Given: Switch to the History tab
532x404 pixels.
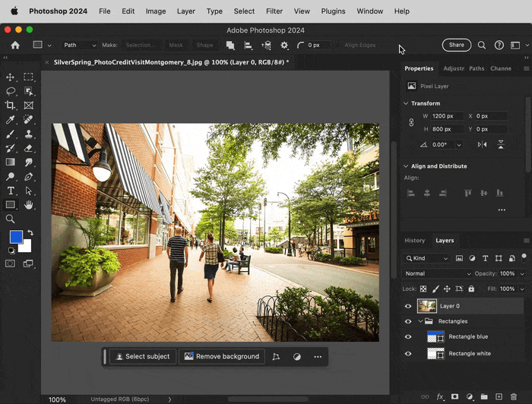Looking at the screenshot, I should (415, 241).
